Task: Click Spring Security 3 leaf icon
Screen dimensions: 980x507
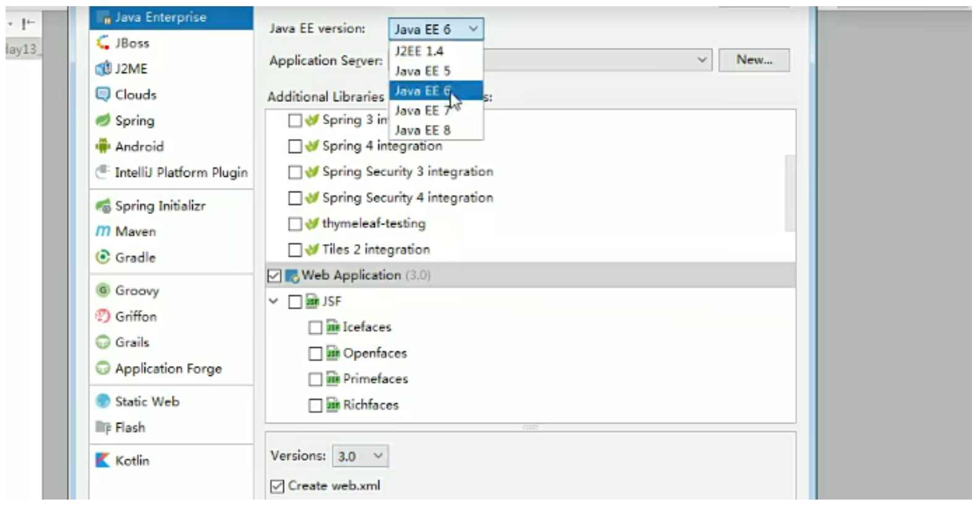Action: [x=313, y=172]
